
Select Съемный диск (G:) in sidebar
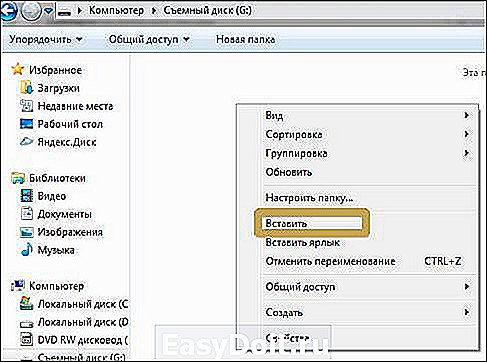[x=81, y=357]
